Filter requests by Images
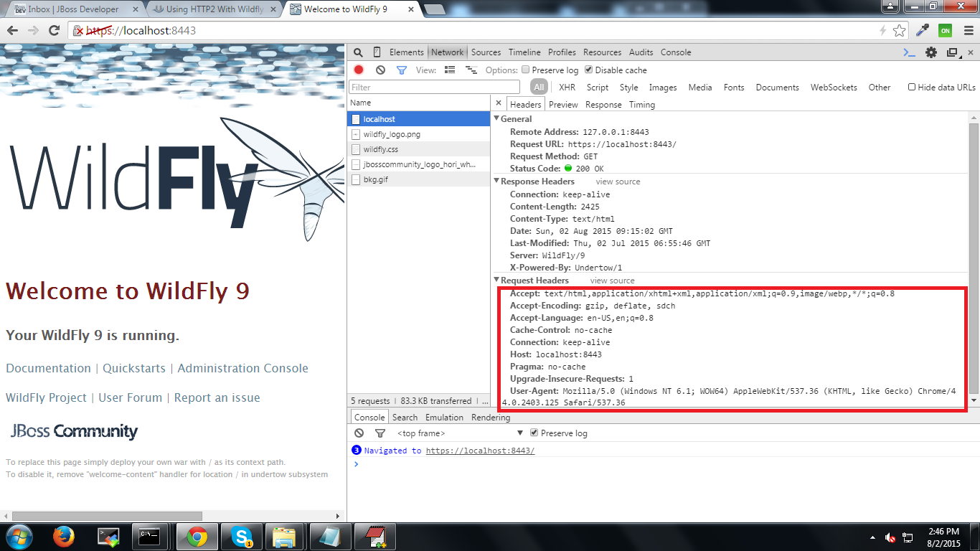The width and height of the screenshot is (980, 551). (x=663, y=87)
